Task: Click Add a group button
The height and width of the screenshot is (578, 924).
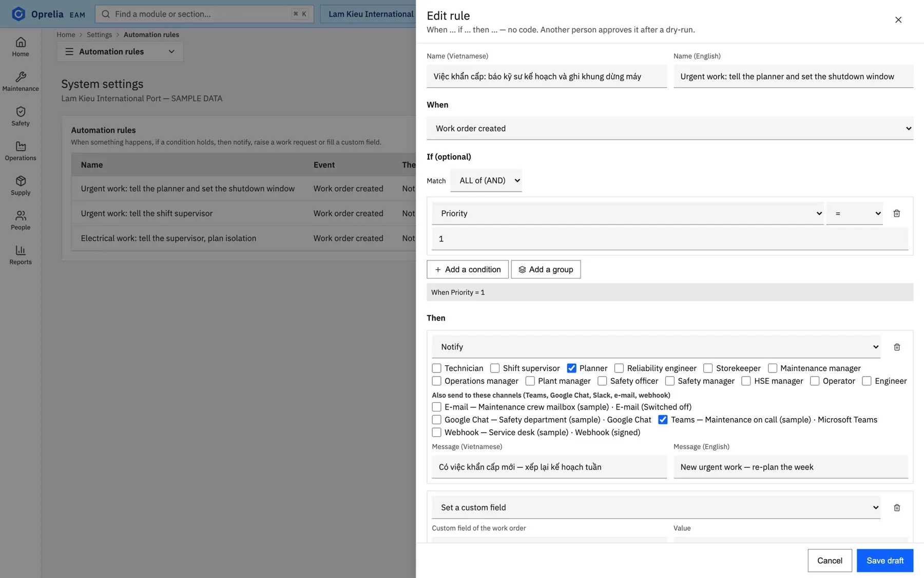Action: point(546,269)
